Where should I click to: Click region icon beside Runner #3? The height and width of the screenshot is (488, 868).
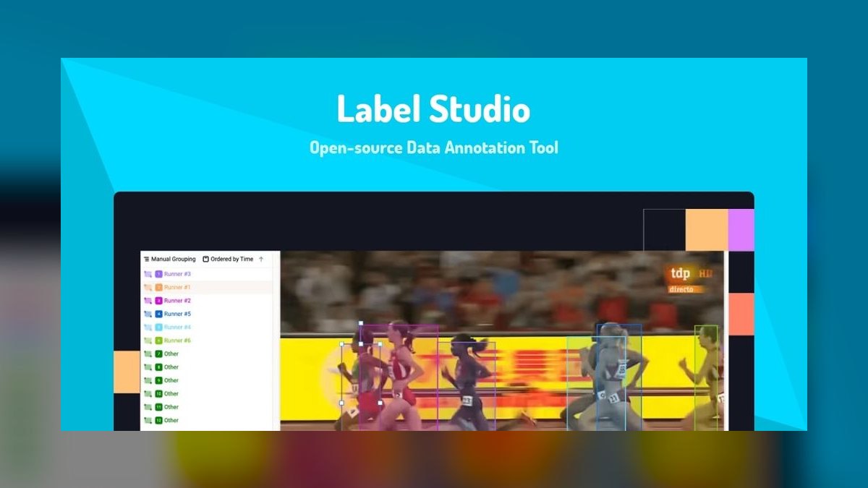pyautogui.click(x=148, y=274)
